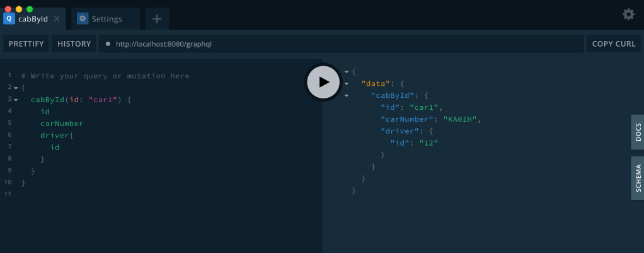The image size is (644, 253).
Task: Collapse the "data" node in response
Action: tap(346, 84)
